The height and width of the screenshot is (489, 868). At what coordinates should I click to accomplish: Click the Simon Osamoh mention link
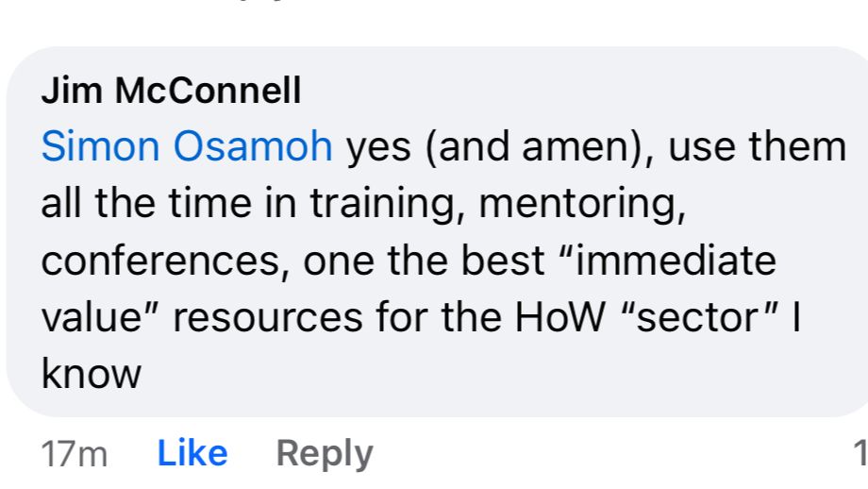click(187, 146)
